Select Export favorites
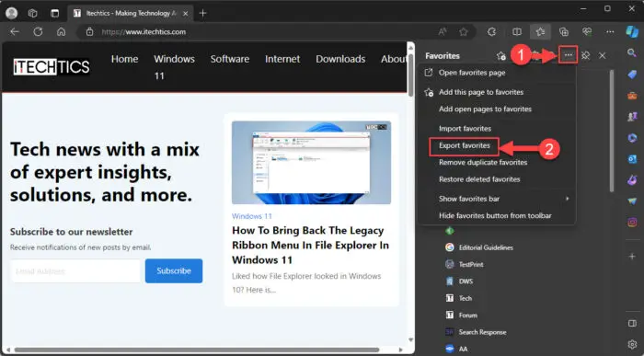The width and height of the screenshot is (644, 356). [x=464, y=145]
